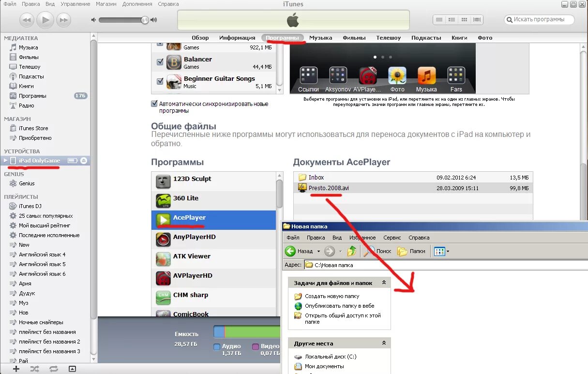Open '25 самых популярных' smart playlist
Screen dimensions: 588x374
(45, 216)
